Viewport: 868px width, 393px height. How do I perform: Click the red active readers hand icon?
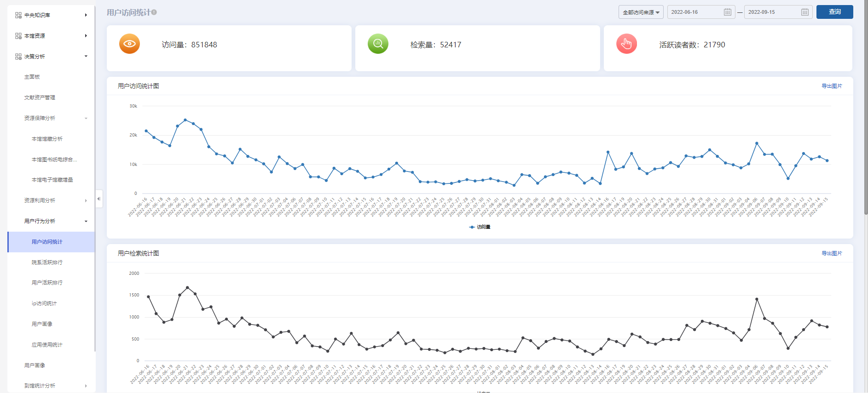click(626, 44)
